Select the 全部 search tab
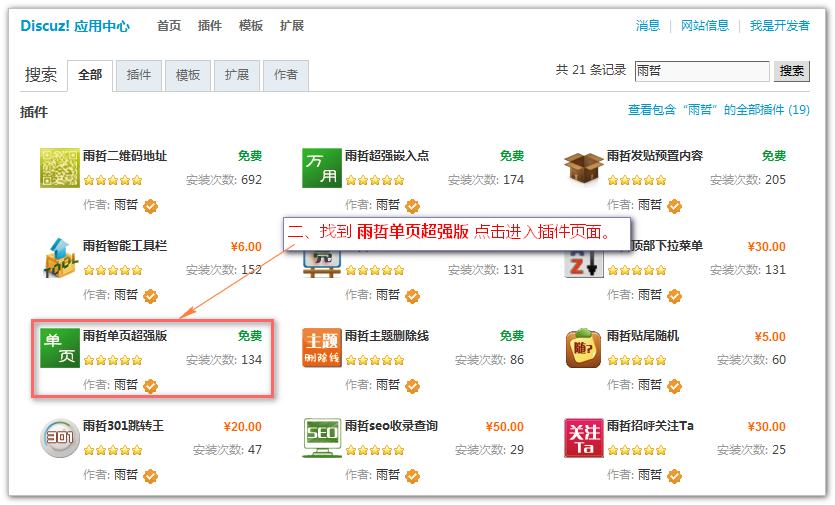The height and width of the screenshot is (505, 835). (x=90, y=75)
